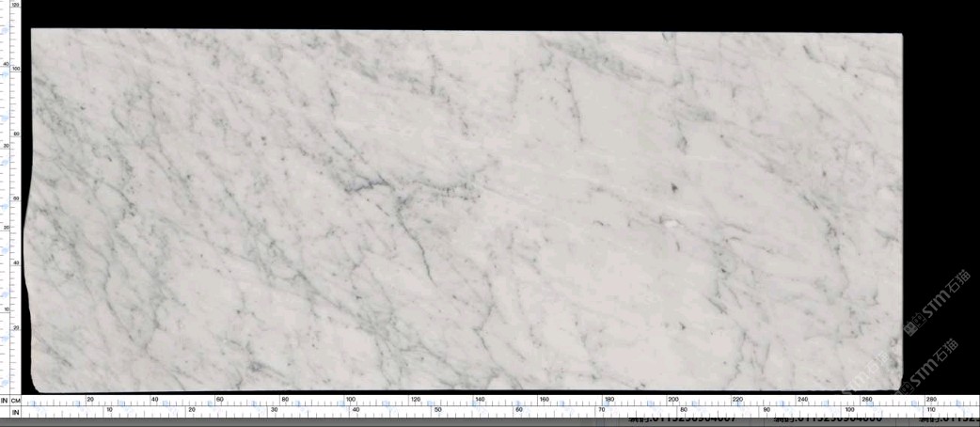Click the slab's bottom-right corner
This screenshot has width=980, height=427.
899,387
